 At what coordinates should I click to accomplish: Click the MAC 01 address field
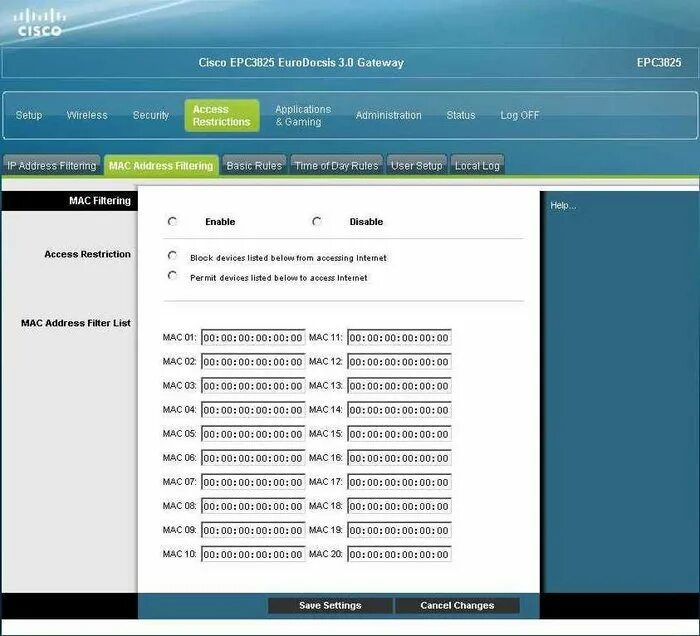pos(253,338)
